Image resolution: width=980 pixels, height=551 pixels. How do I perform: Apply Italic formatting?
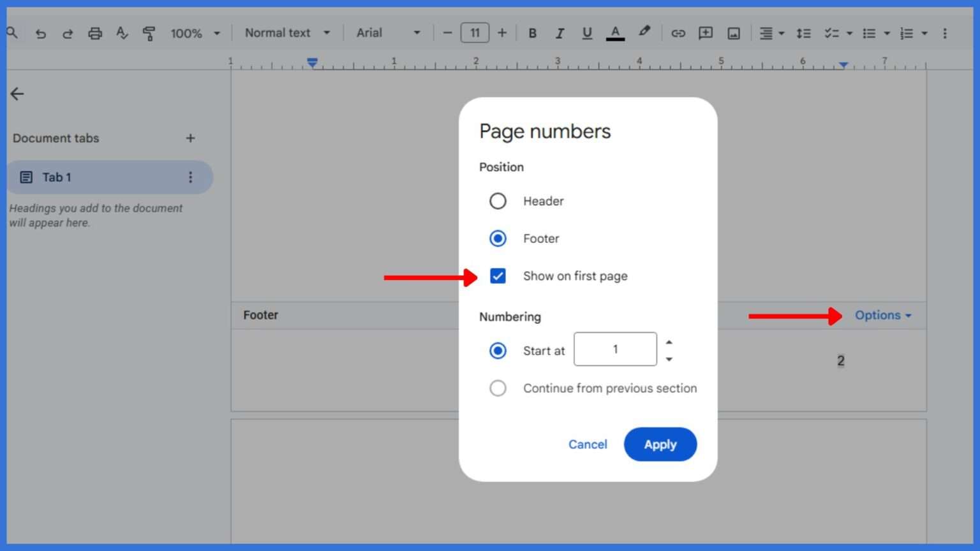coord(560,33)
